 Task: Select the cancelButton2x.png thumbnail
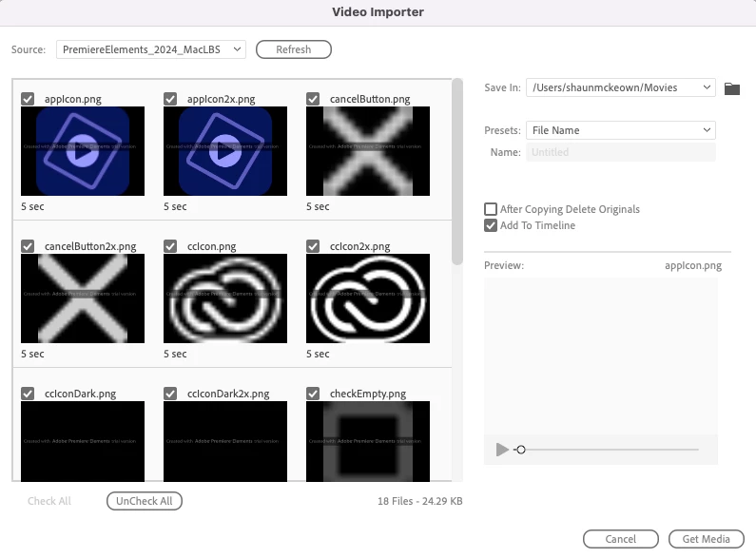[x=83, y=298]
